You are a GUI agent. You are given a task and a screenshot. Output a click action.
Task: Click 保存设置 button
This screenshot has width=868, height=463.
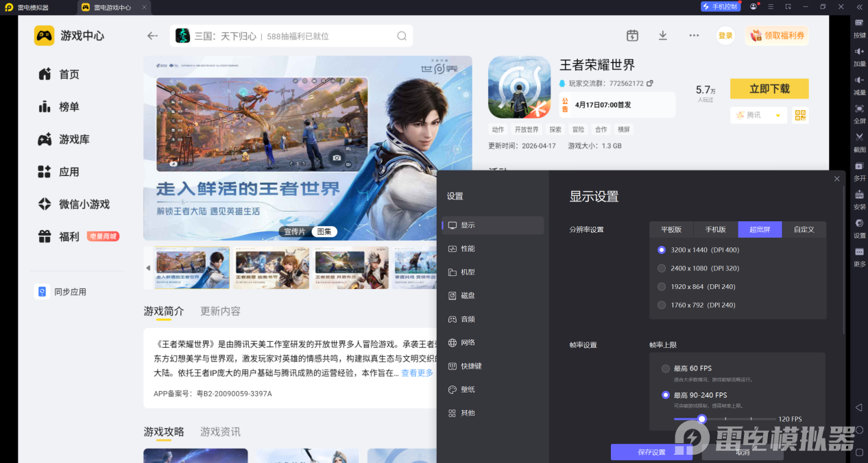(651, 452)
